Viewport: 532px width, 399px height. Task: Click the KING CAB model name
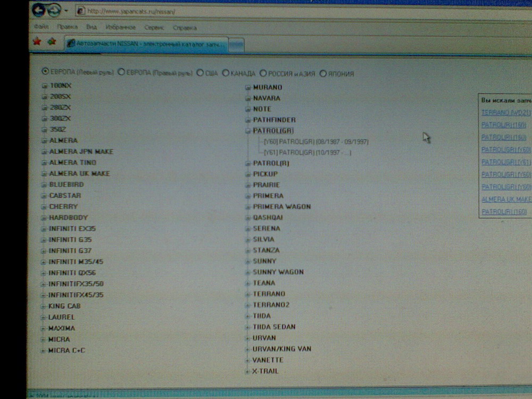pos(64,306)
